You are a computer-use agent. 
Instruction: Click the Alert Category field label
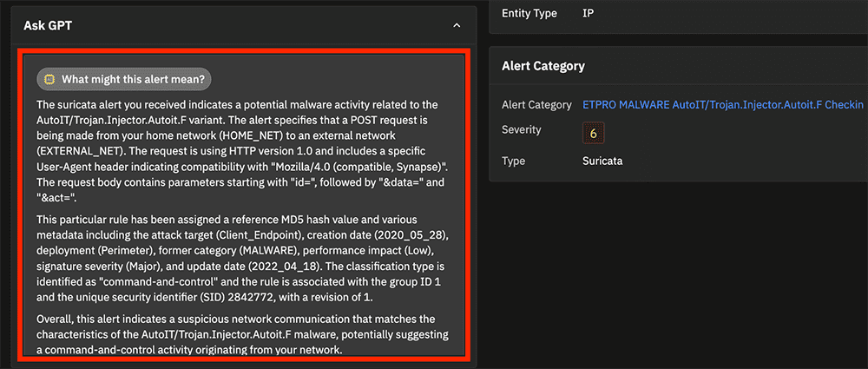click(536, 105)
